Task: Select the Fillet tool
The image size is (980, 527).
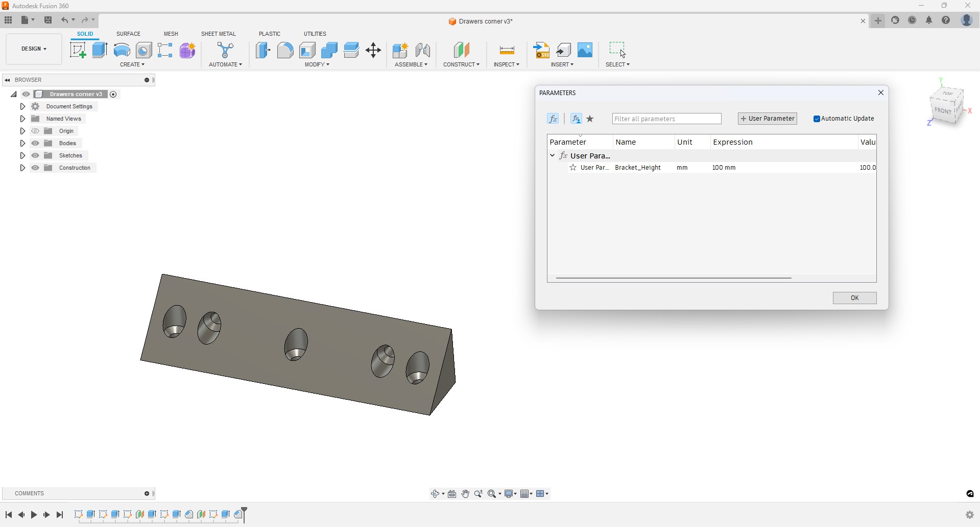Action: click(285, 50)
